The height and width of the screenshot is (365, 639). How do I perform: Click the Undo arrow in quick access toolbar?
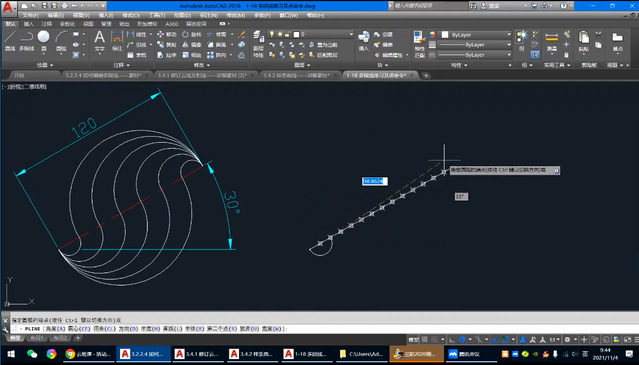[75, 6]
